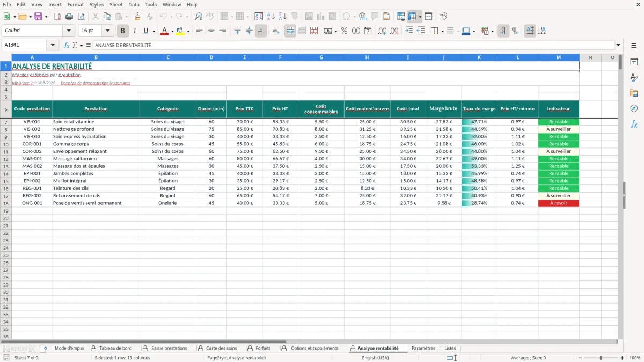Open underline style dropdown arrow
Image resolution: width=644 pixels, height=362 pixels.
[153, 31]
